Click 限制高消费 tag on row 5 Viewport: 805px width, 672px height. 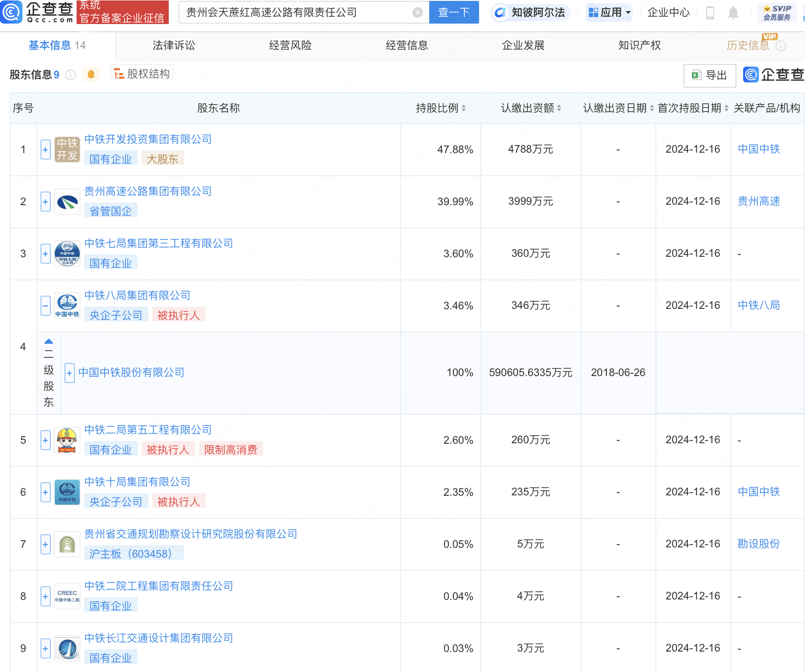231,449
